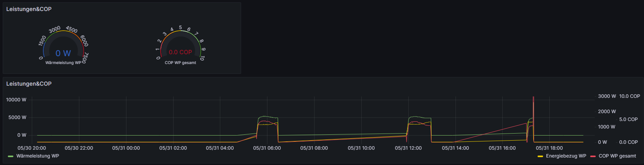Image resolution: width=644 pixels, height=165 pixels.
Task: Click the 05/31 06:00 time axis label
Action: (267, 148)
